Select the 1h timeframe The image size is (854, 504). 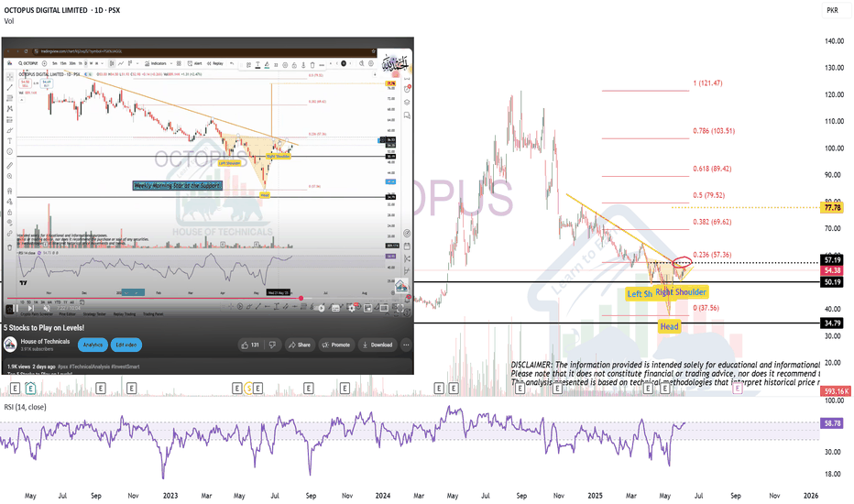point(80,63)
